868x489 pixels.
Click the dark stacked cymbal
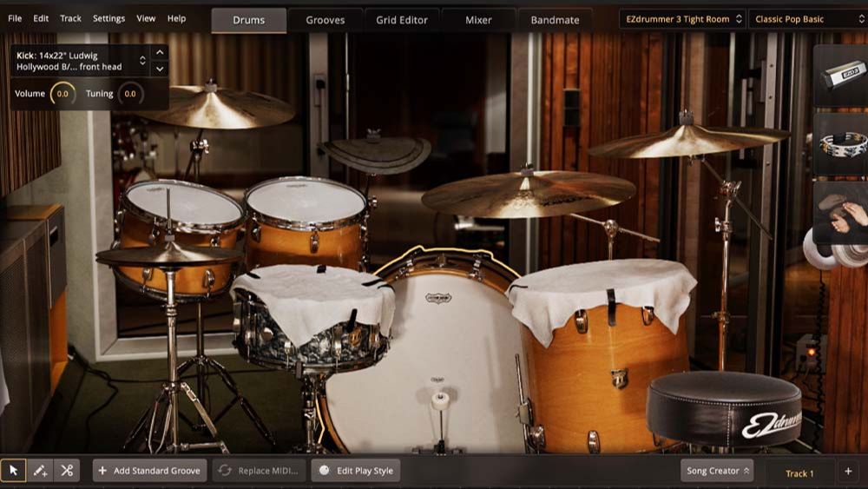click(x=377, y=154)
